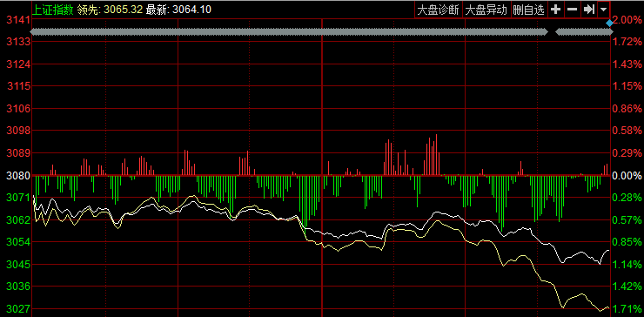Click the 3141 top price label
The height and width of the screenshot is (317, 644).
(15, 20)
